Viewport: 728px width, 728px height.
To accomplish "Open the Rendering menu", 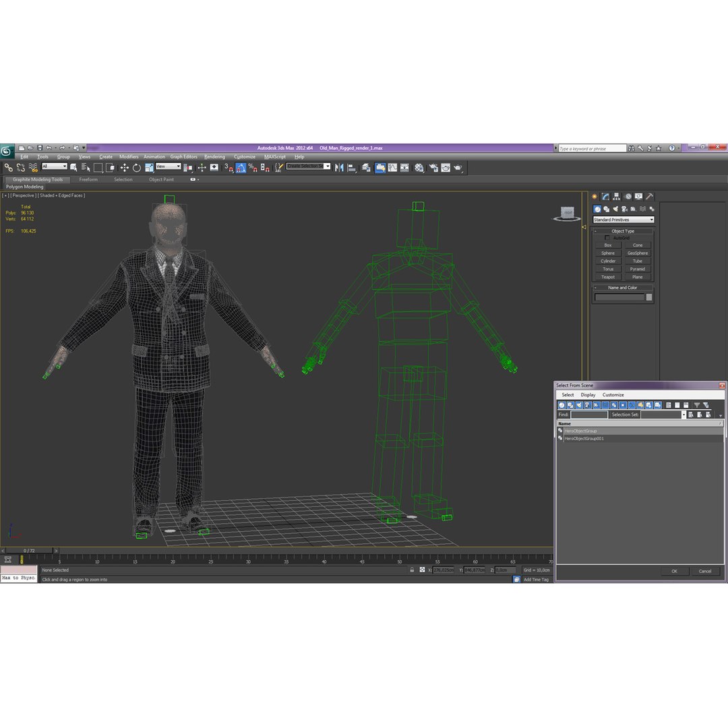I will 214,157.
